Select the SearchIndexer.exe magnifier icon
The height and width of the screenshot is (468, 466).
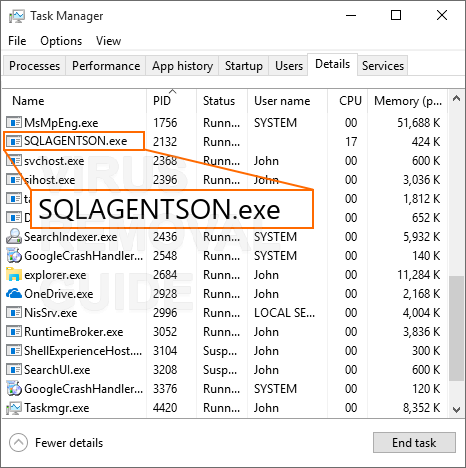coord(14,237)
